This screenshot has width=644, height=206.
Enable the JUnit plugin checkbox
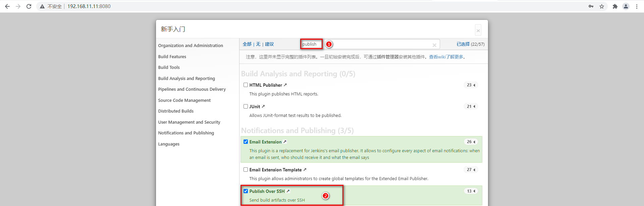[246, 107]
